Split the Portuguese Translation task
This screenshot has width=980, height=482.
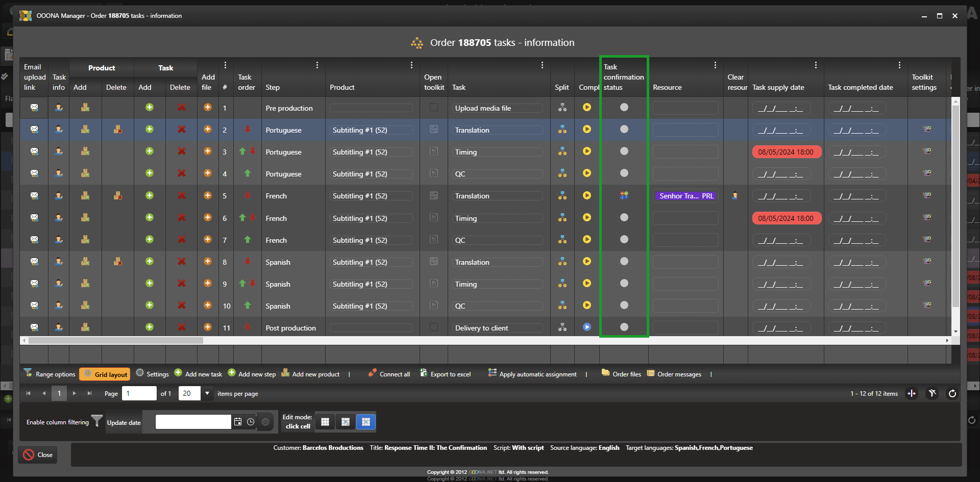[562, 130]
